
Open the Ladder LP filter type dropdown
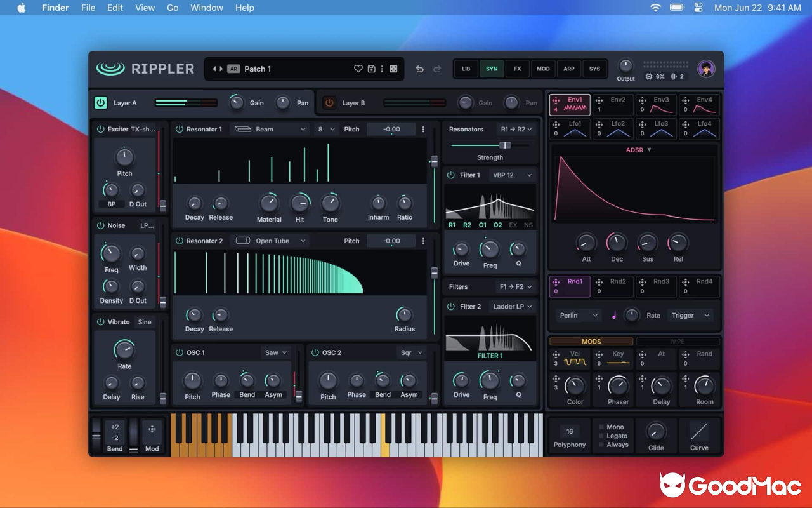coord(512,306)
